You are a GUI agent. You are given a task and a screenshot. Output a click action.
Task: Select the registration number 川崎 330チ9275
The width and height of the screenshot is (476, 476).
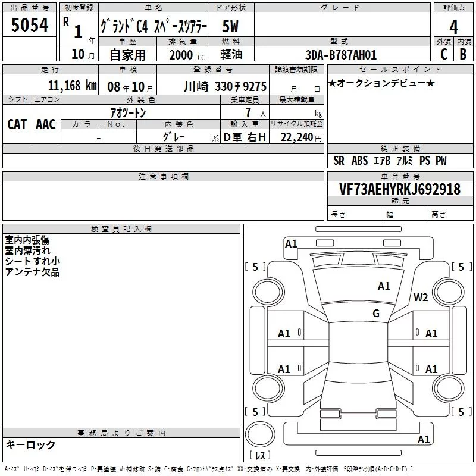click(x=226, y=87)
